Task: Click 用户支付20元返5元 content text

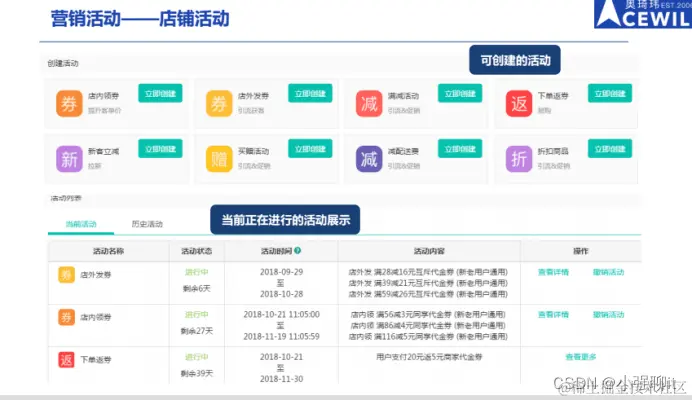Action: click(429, 356)
